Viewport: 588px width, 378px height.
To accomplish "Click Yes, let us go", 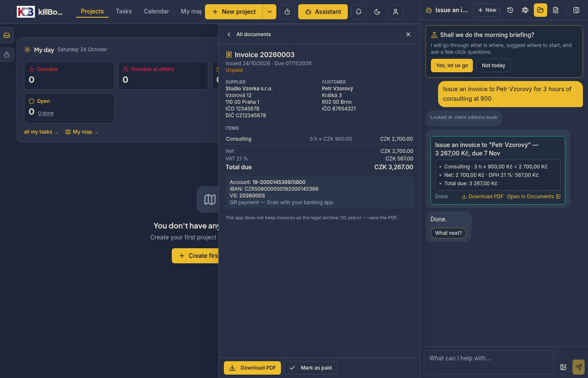I will point(452,66).
